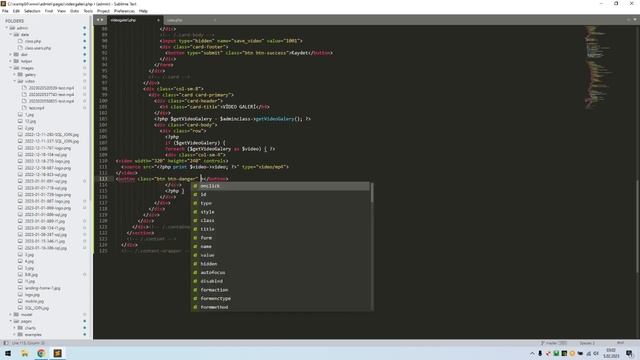Open 12.jpg in the sidebar
This screenshot has height=360, width=640.
(30, 121)
